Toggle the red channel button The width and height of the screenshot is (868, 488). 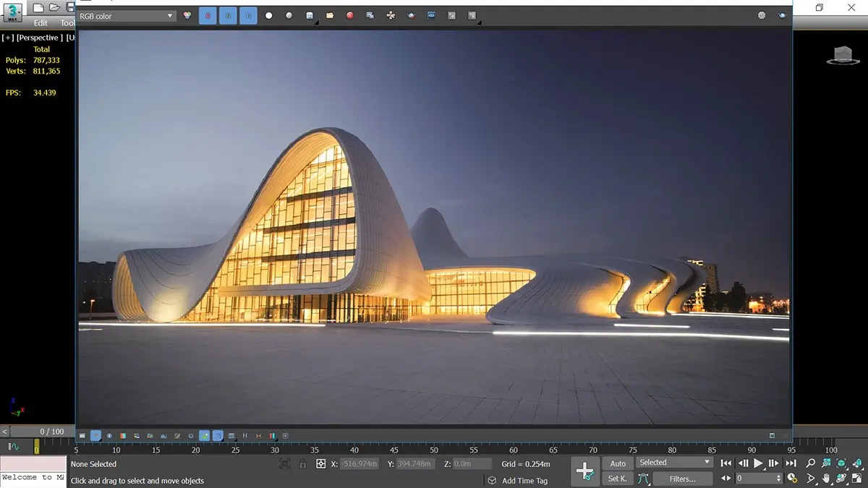click(208, 15)
